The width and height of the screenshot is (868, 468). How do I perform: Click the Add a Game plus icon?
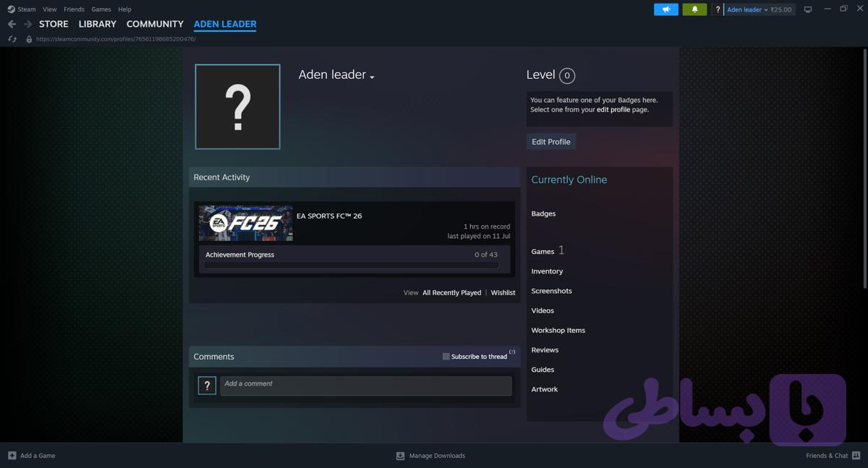[x=12, y=456]
